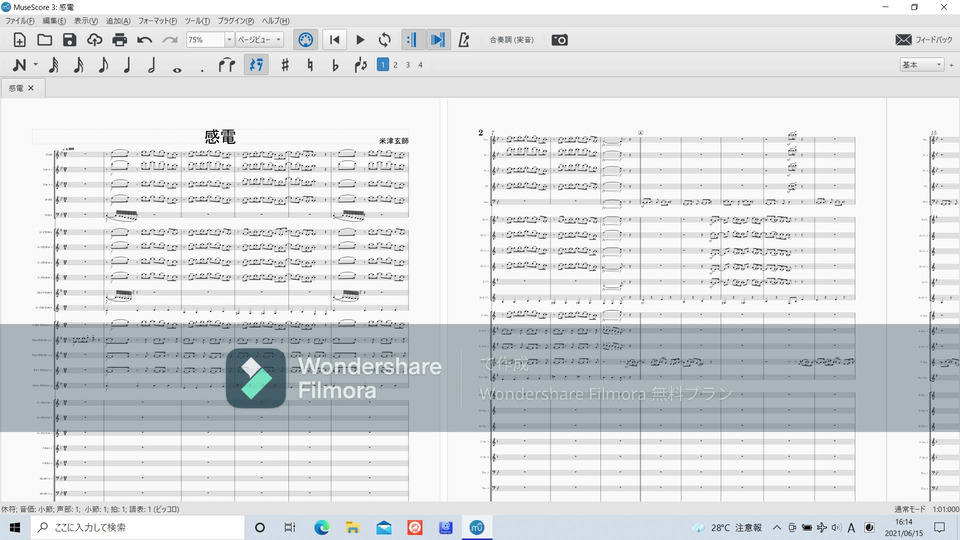
Task: Toggle concert pitch 合奏調 (実音) button
Action: pos(511,40)
